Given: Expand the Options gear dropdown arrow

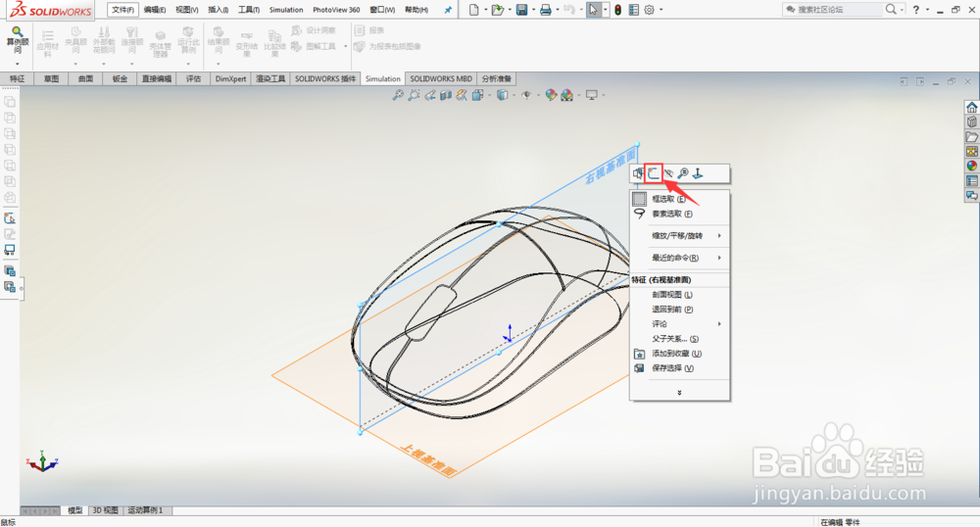Looking at the screenshot, I should pos(661,10).
